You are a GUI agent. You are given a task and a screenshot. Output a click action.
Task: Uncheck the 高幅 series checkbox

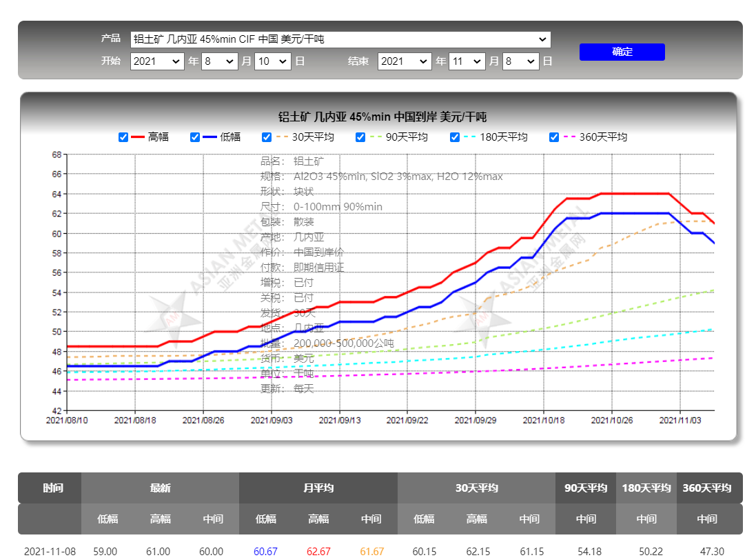pyautogui.click(x=123, y=137)
